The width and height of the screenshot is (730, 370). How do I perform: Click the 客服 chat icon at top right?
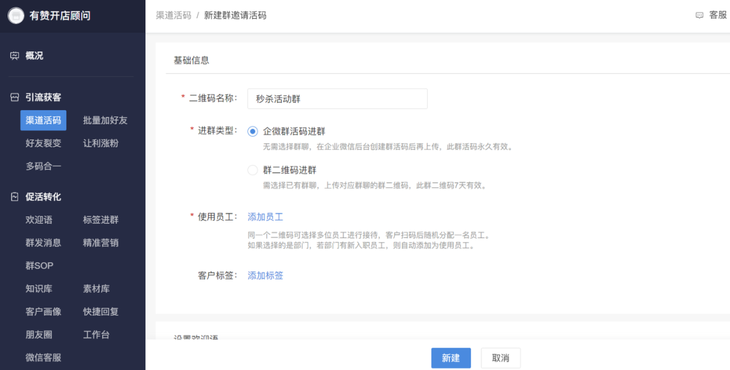tap(699, 15)
